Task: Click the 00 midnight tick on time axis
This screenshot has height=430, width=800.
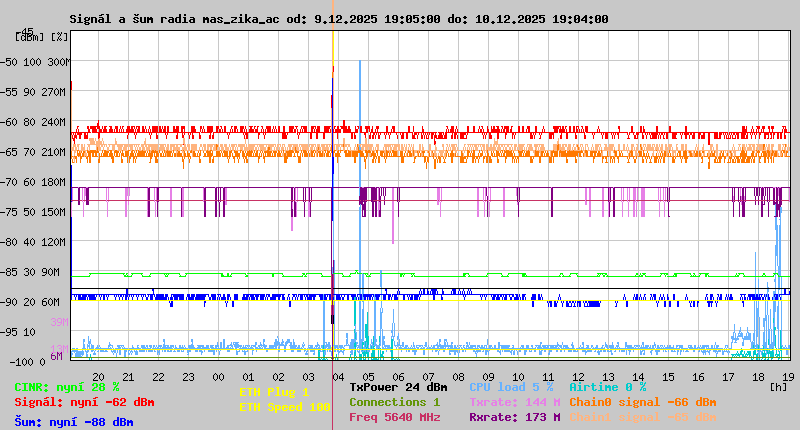Action: click(x=218, y=376)
